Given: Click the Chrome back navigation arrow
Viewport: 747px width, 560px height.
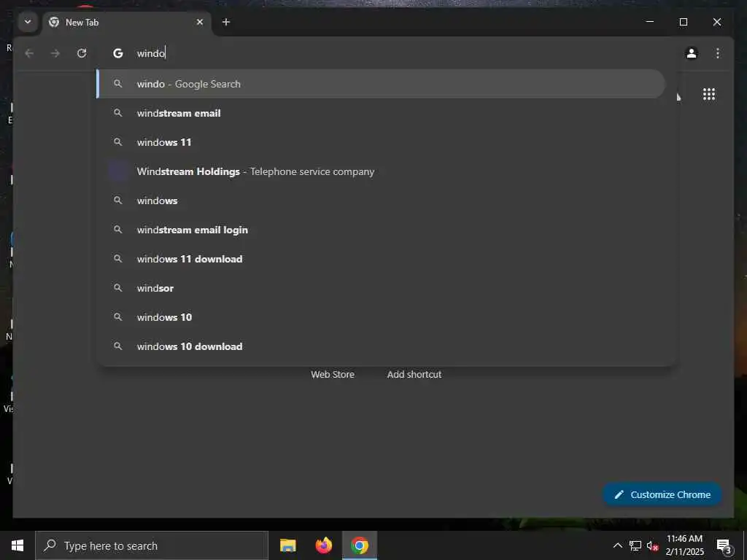Looking at the screenshot, I should pyautogui.click(x=29, y=53).
